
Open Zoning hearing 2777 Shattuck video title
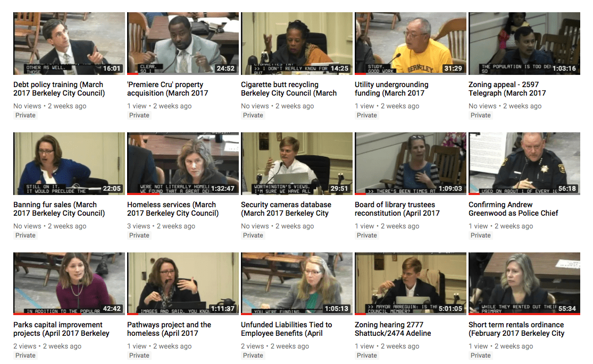click(x=393, y=329)
